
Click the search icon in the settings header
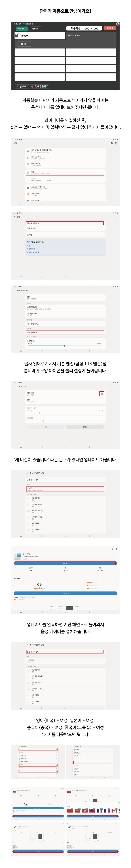[x=112, y=143]
